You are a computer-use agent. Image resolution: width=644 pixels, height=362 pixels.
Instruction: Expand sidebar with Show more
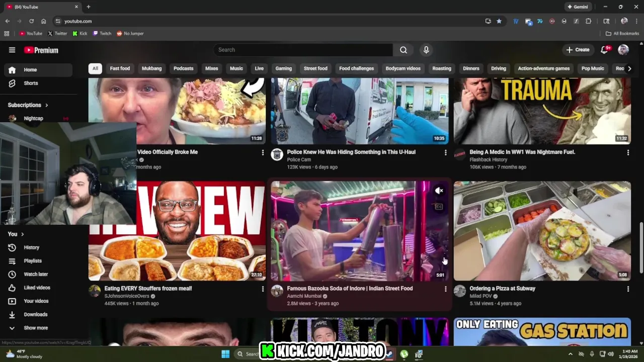(x=36, y=328)
